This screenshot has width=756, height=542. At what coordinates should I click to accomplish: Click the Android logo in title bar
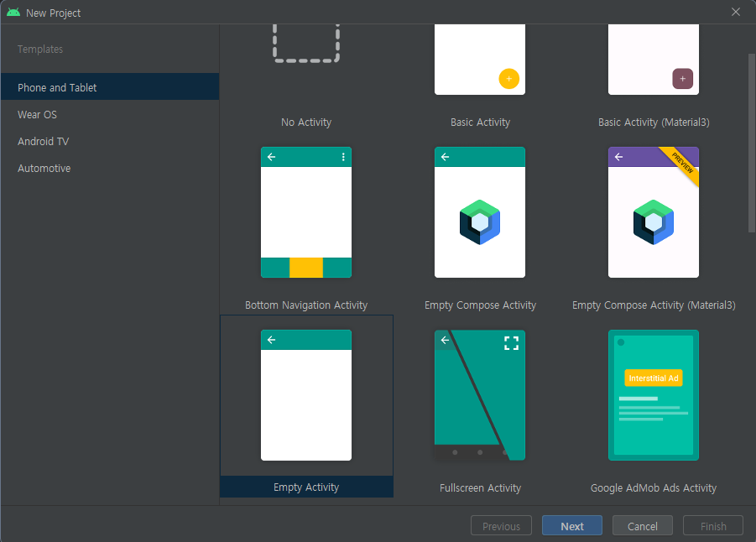tap(13, 13)
